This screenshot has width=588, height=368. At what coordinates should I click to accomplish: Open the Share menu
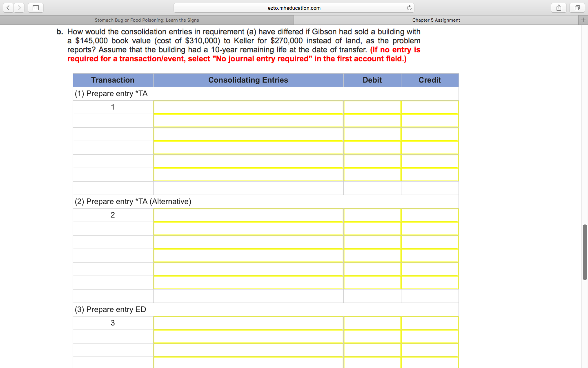tap(559, 8)
